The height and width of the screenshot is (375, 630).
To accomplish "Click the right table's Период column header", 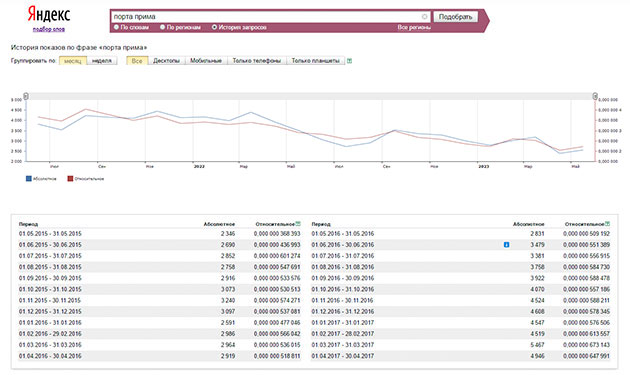I will 321,224.
